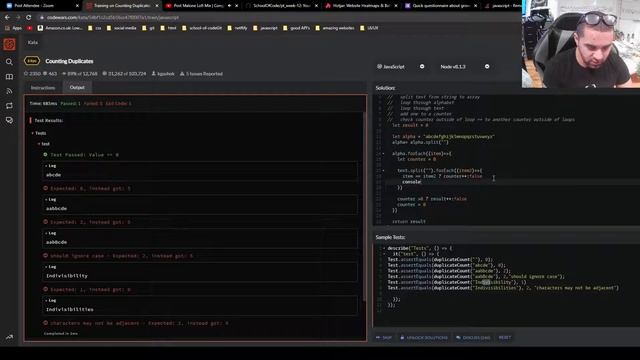Open the Amazon.co.uk bookmark
This screenshot has height=360, width=640.
pos(60,28)
